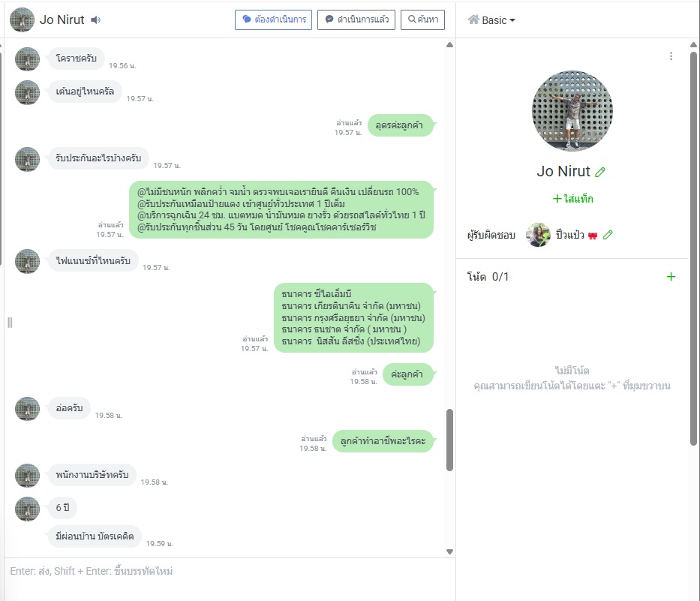700x601 pixels.
Task: Switch to ดำเนินการแล้ว status
Action: pyautogui.click(x=356, y=20)
